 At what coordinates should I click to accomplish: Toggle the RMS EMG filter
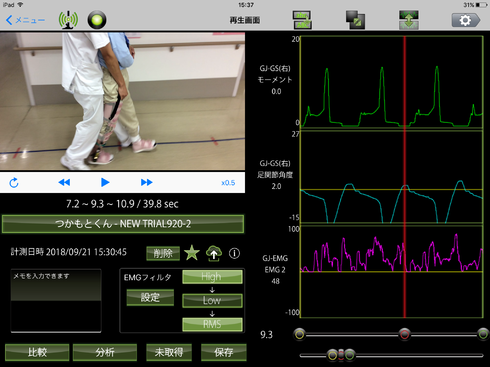point(212,324)
